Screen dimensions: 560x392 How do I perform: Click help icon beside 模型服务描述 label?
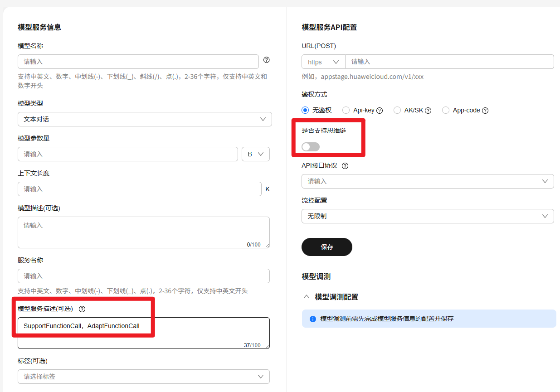click(x=82, y=309)
